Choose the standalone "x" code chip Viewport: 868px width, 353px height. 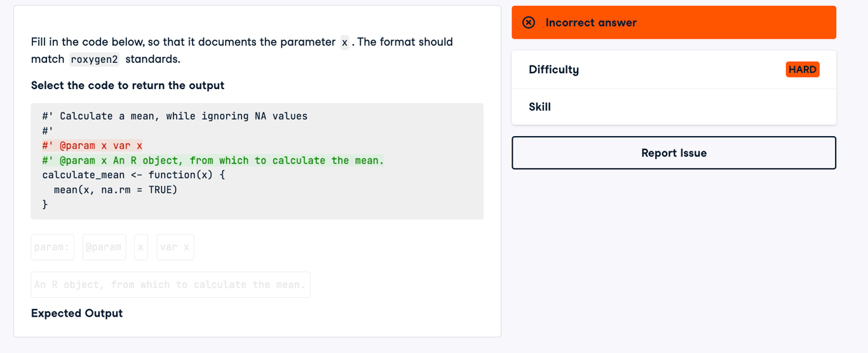tap(141, 247)
